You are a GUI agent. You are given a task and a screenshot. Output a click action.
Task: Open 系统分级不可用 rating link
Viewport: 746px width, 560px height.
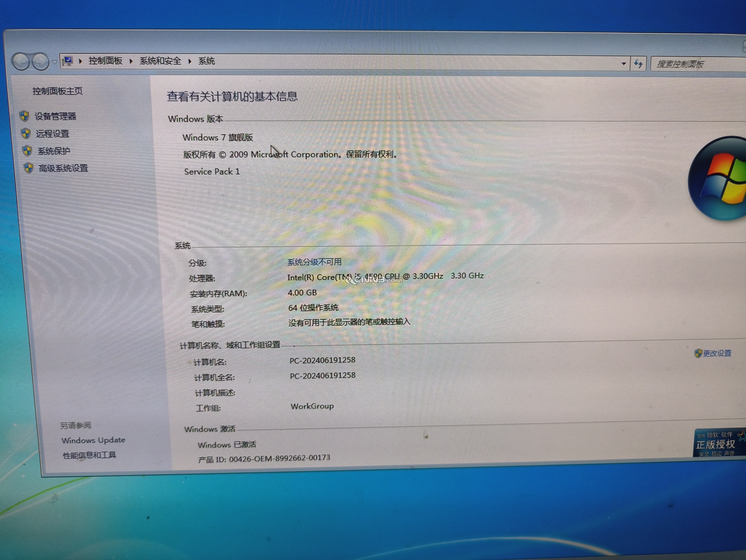[314, 262]
